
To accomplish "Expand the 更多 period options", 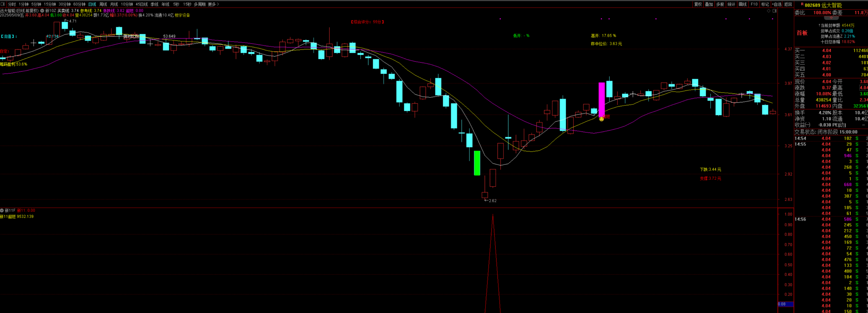I will pos(213,4).
